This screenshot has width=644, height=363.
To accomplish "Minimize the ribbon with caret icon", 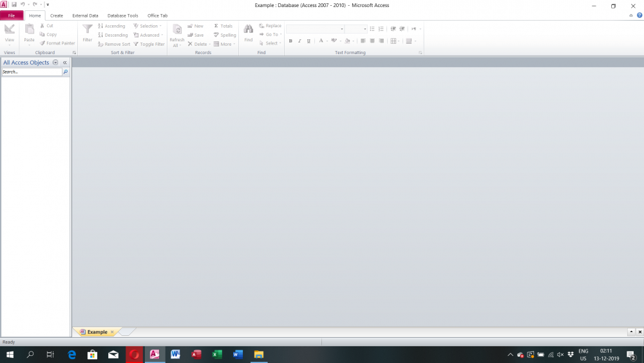I will click(x=631, y=15).
